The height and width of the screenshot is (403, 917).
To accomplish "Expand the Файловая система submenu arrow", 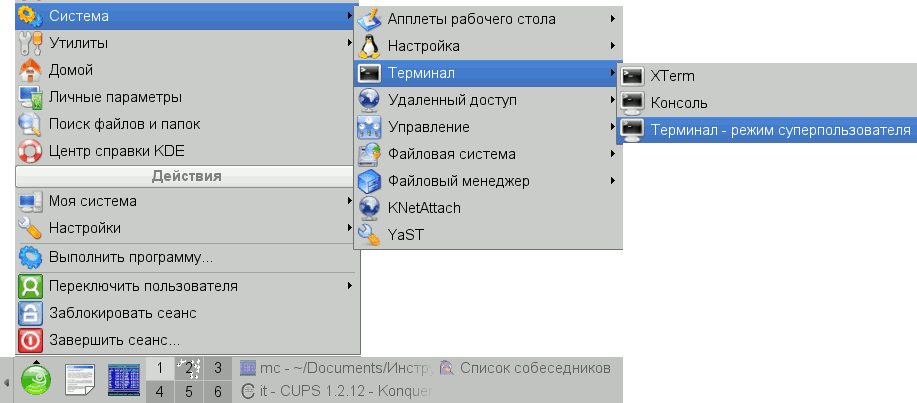I will [612, 153].
